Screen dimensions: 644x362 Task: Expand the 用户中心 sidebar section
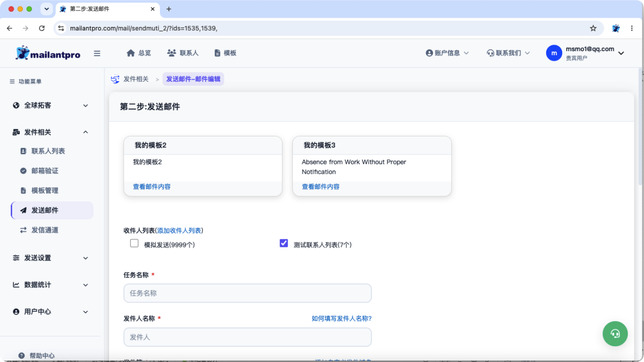[x=85, y=312]
